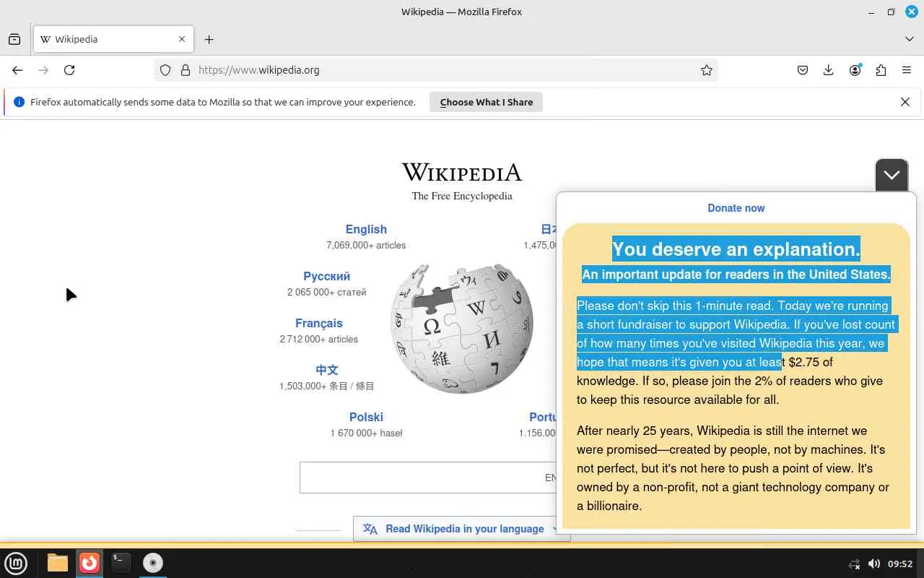This screenshot has width=924, height=578.
Task: Open the Downloads panel
Action: coord(829,70)
